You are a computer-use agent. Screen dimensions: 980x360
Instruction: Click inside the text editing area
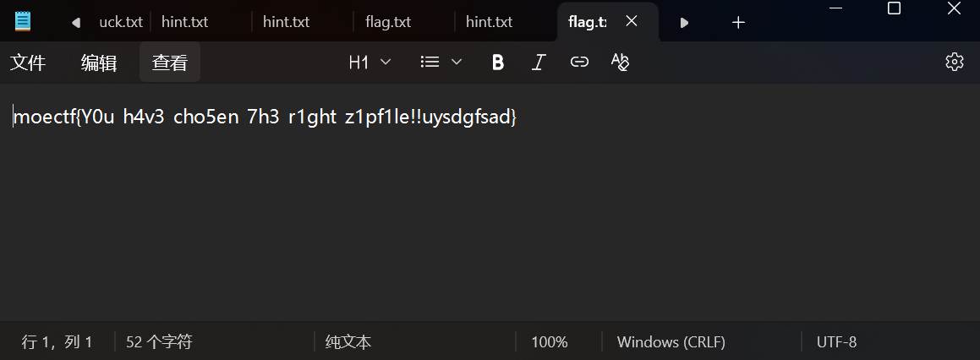tap(490, 211)
